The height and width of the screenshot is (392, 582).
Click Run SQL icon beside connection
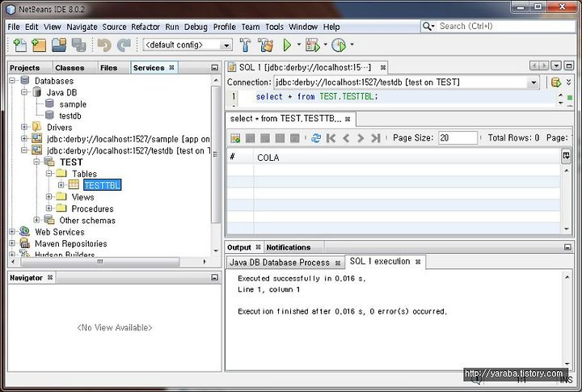click(555, 82)
